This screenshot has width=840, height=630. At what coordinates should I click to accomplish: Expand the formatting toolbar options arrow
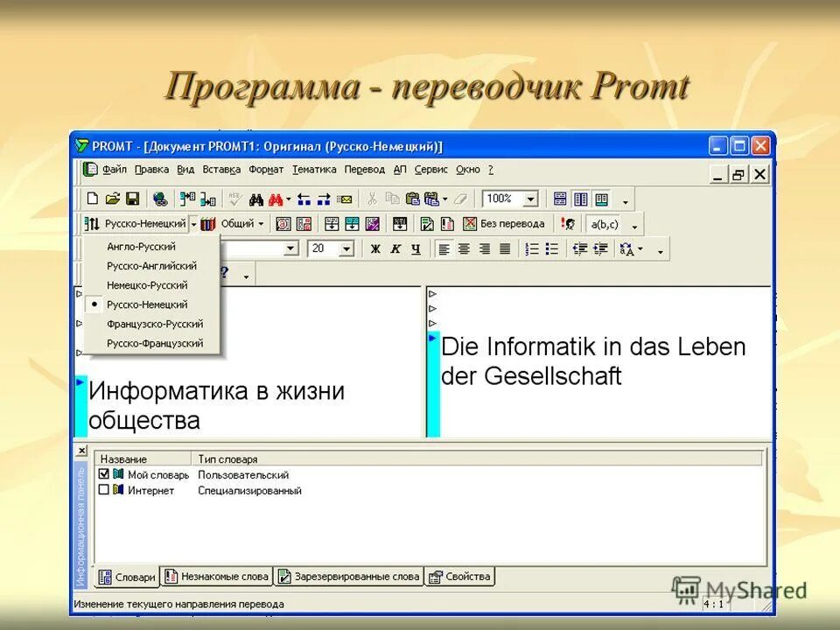[660, 251]
